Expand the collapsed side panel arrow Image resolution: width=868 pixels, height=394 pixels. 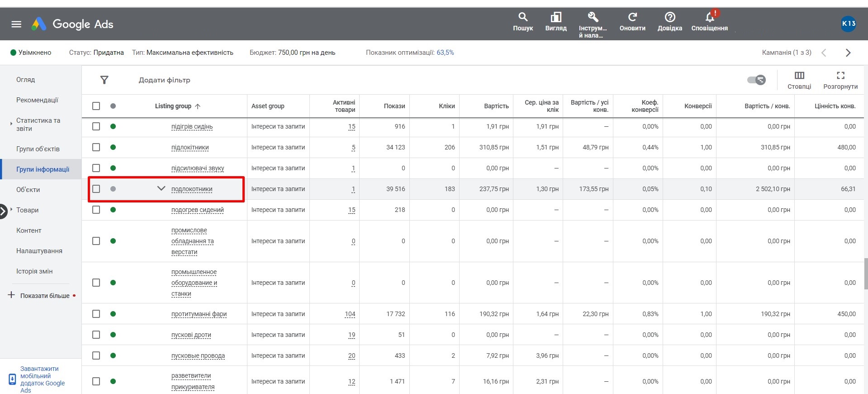point(4,211)
